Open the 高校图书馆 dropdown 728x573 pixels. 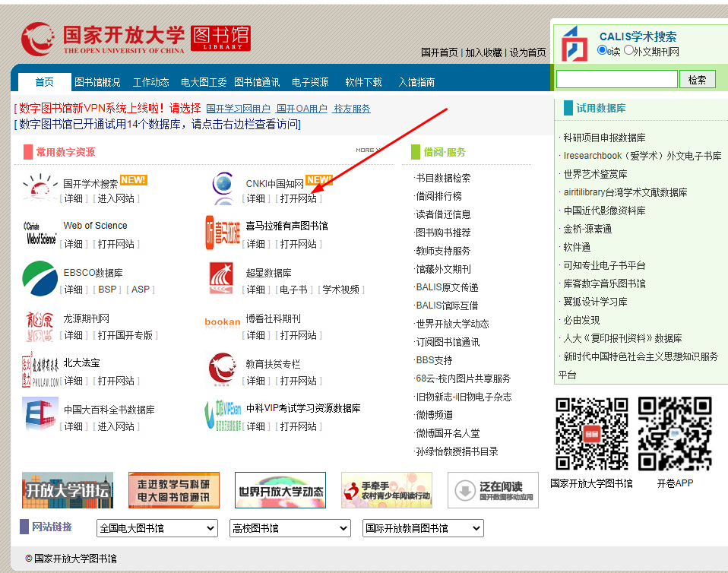[x=290, y=528]
